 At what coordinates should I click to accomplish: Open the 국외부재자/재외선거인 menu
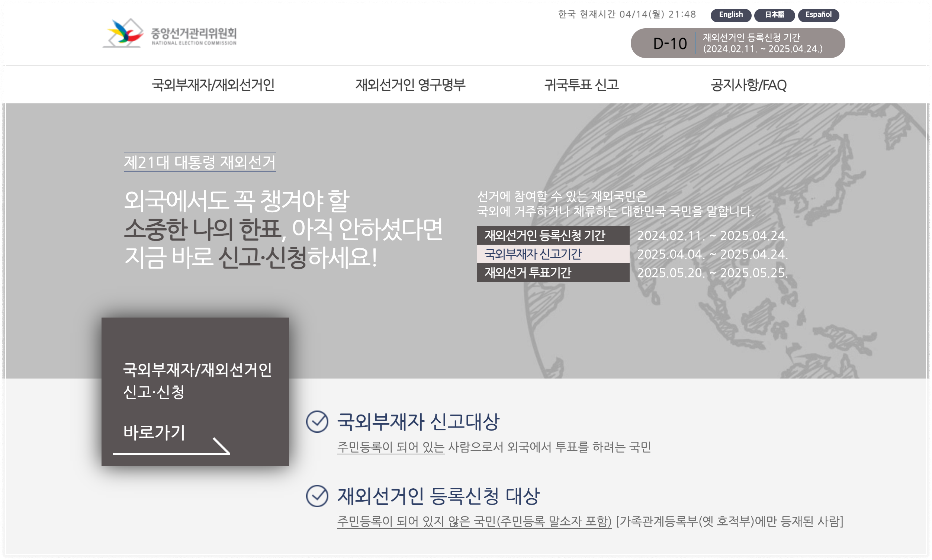tap(214, 86)
